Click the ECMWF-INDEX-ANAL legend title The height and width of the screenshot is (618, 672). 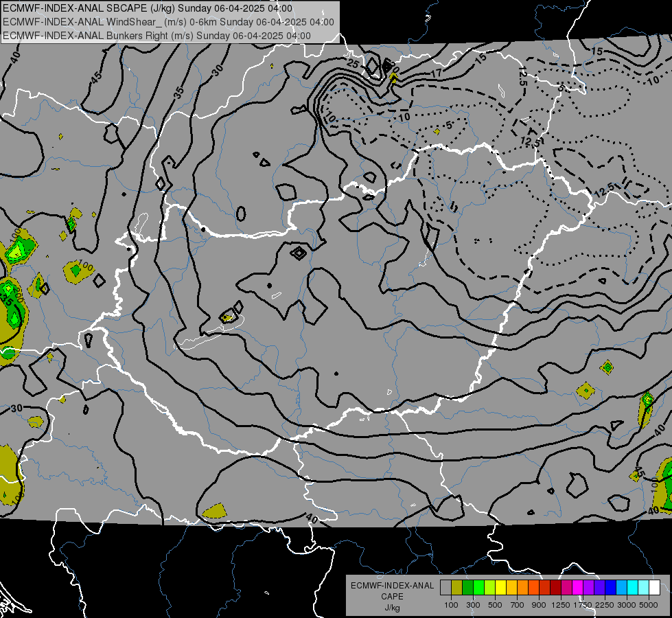click(x=393, y=586)
